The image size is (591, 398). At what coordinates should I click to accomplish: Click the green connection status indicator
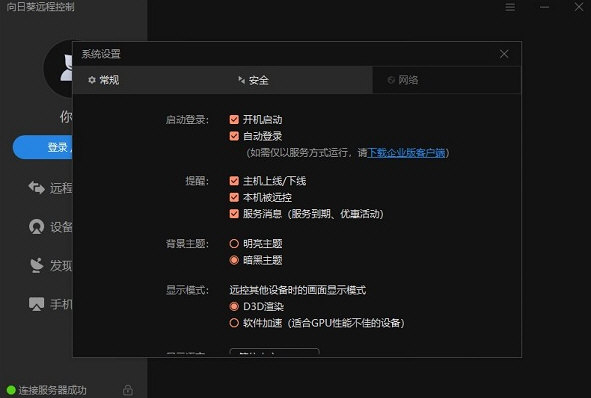pos(11,390)
